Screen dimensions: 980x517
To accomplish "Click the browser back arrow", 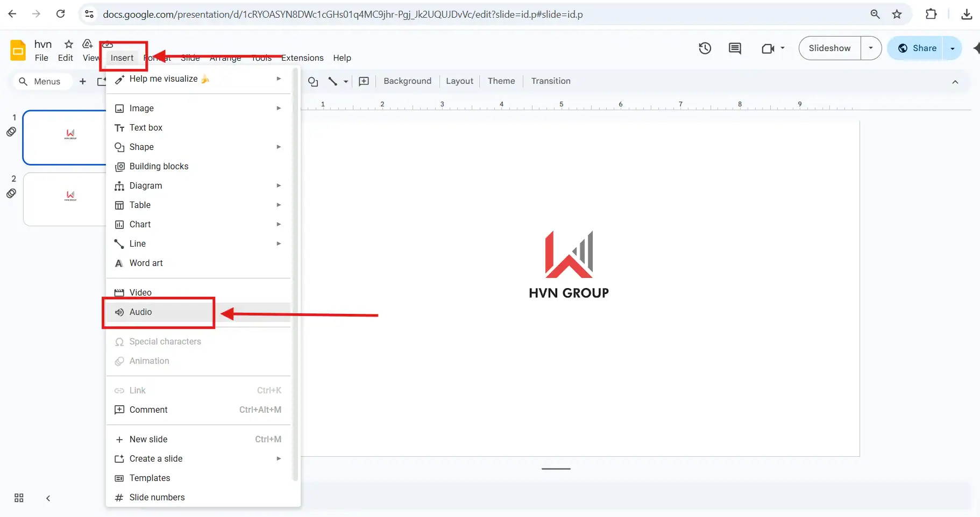I will tap(12, 14).
